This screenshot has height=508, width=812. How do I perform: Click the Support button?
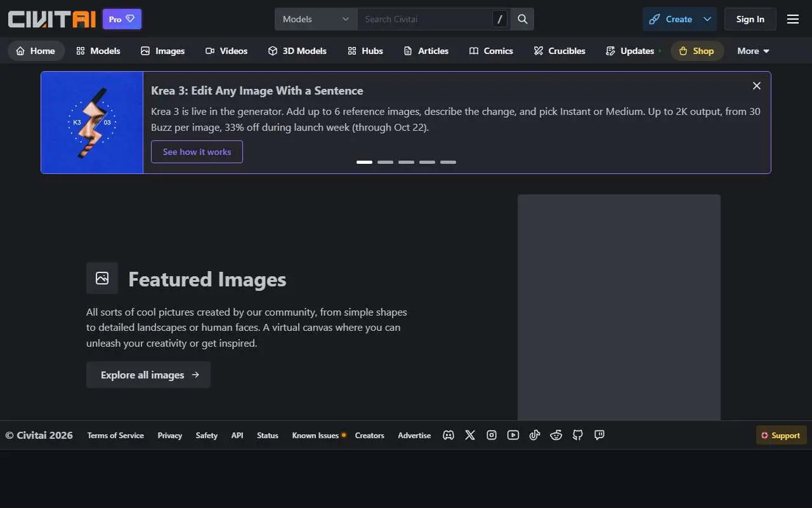pos(781,435)
